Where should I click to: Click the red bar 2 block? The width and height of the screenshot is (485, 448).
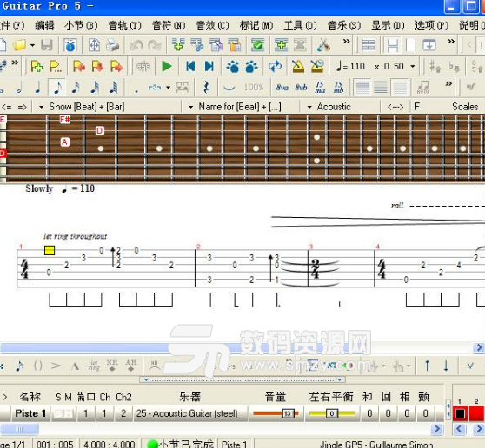coord(476,413)
